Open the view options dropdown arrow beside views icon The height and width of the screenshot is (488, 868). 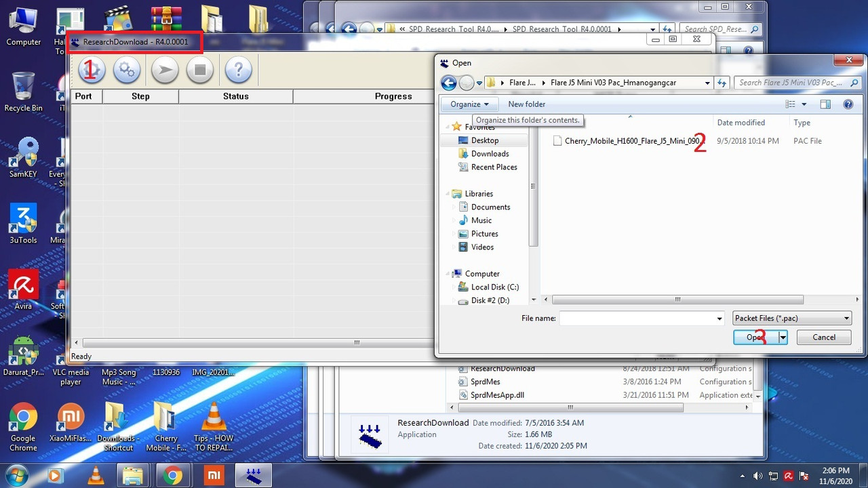(804, 104)
